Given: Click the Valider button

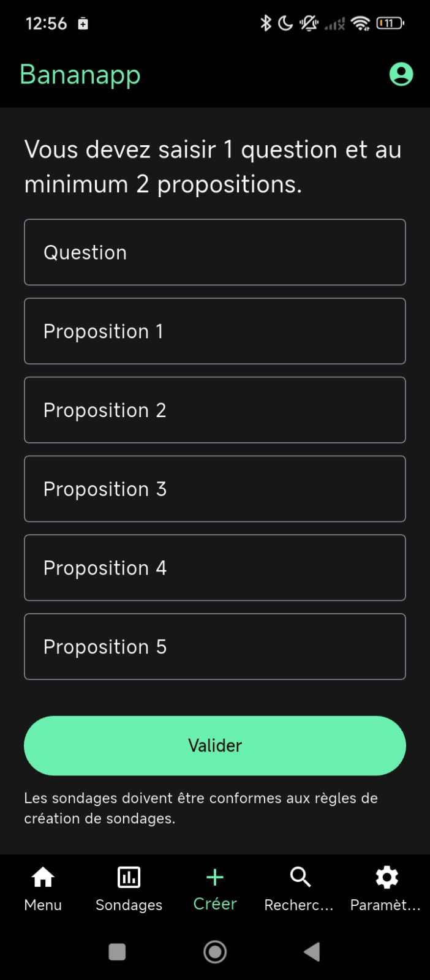Looking at the screenshot, I should [215, 745].
